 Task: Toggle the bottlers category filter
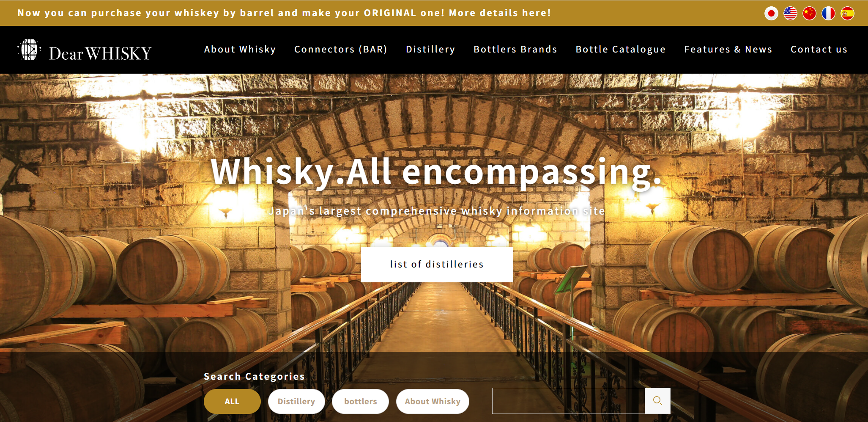click(360, 401)
